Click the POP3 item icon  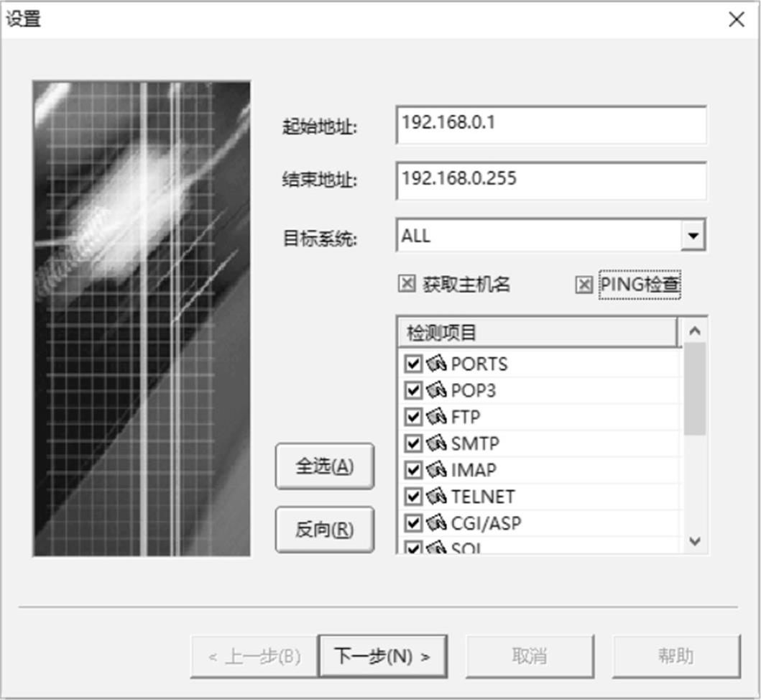[435, 390]
